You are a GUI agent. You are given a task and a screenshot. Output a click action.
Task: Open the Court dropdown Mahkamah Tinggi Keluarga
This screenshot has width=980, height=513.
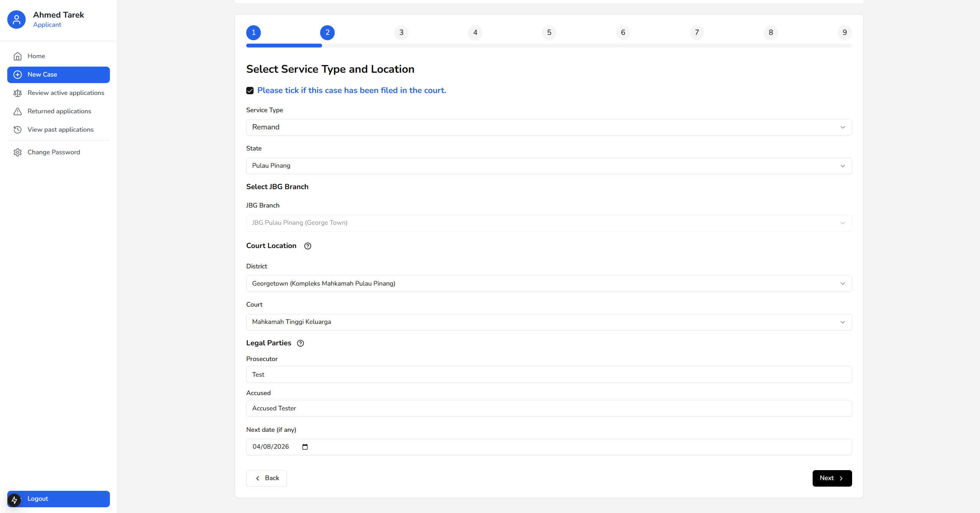click(548, 322)
